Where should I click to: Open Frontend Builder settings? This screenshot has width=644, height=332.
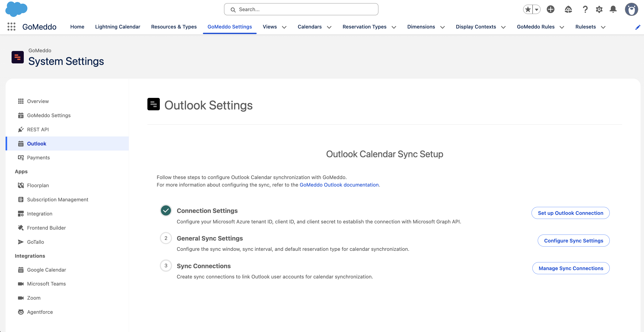pos(67,228)
